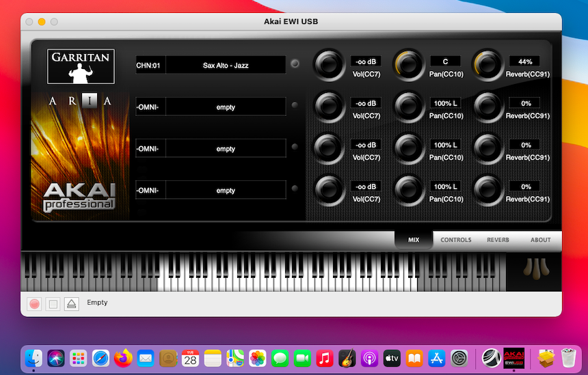Open the CHN:01 MIDI channel selector
The height and width of the screenshot is (375, 588).
point(150,65)
